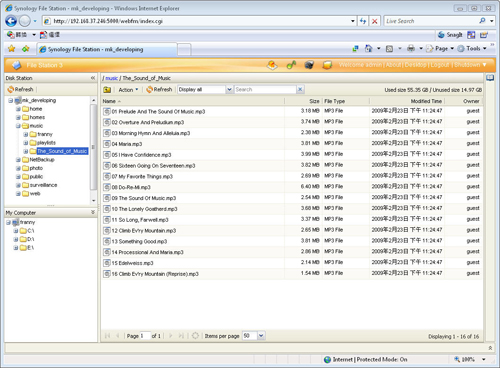Click the browser address bar refresh icon

[x=363, y=21]
